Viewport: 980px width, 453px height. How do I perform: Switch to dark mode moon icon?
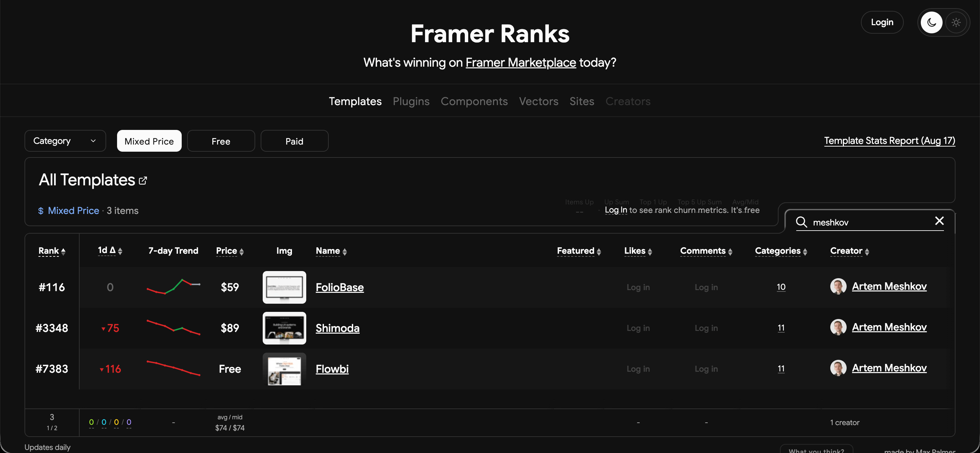pyautogui.click(x=931, y=23)
